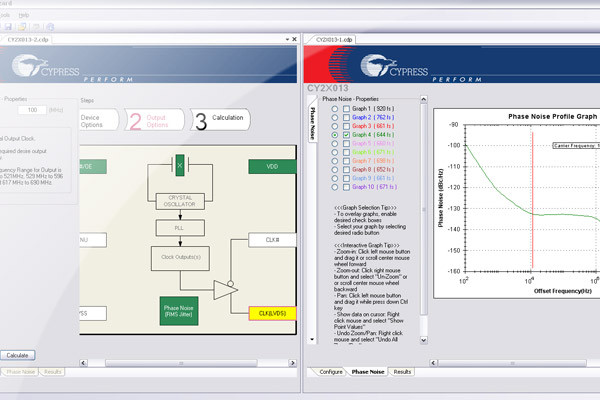This screenshot has height=400, width=600.
Task: Select the Graph 10 radio button
Action: [x=335, y=187]
